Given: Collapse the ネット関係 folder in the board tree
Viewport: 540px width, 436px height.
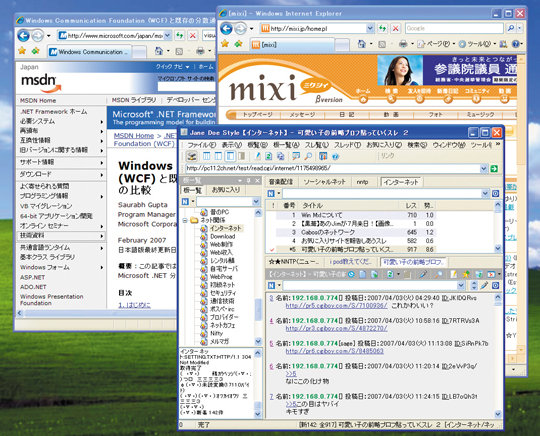Looking at the screenshot, I should [185, 220].
